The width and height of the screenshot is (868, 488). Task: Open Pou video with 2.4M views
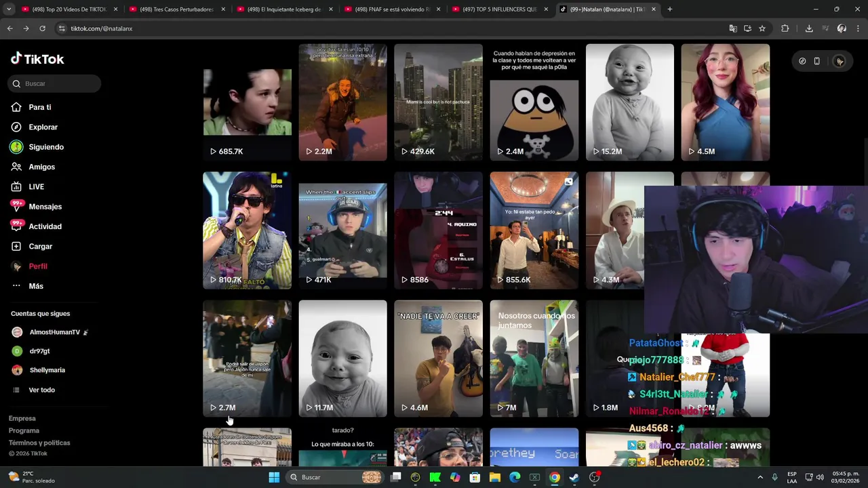(534, 102)
